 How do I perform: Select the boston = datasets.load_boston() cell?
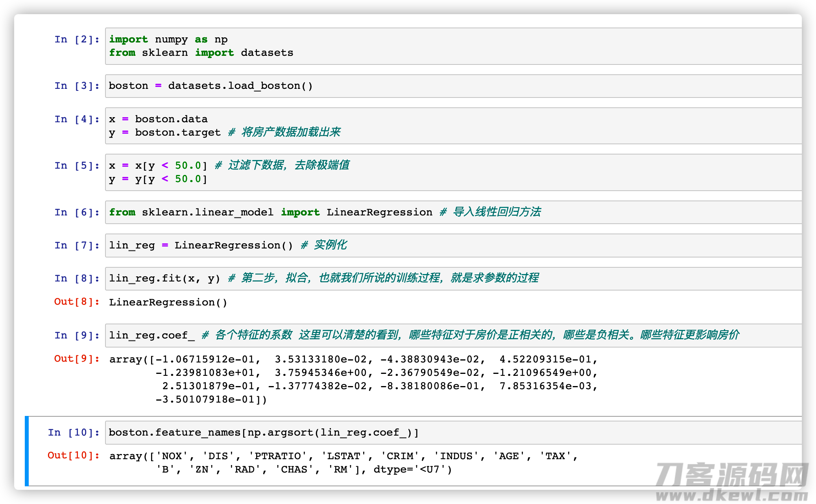point(453,86)
